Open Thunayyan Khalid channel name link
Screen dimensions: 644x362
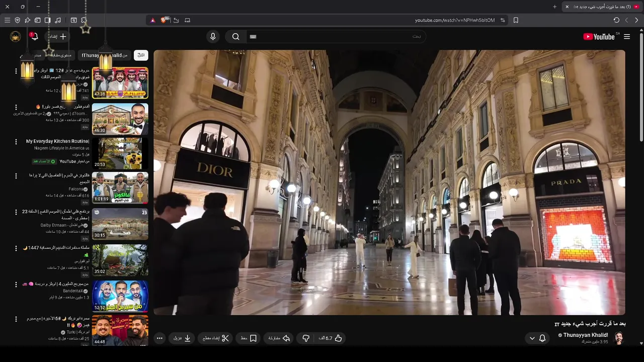pyautogui.click(x=586, y=335)
